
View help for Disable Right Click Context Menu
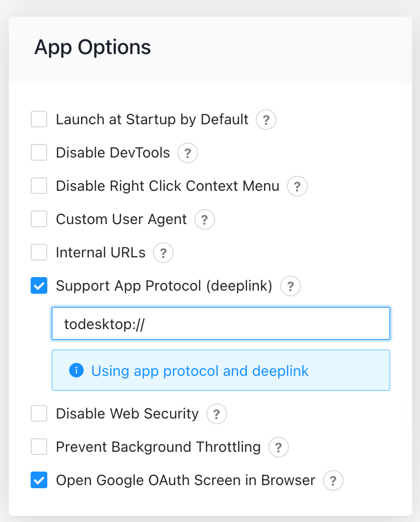point(297,186)
